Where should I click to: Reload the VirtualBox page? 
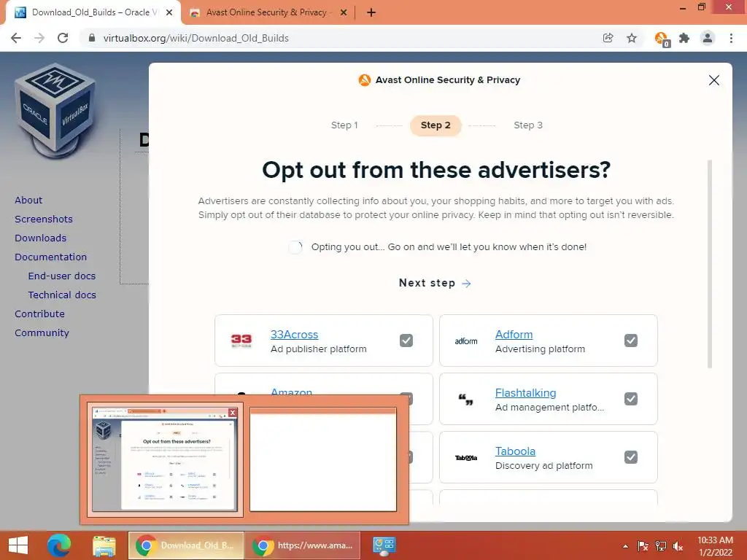[x=63, y=38]
